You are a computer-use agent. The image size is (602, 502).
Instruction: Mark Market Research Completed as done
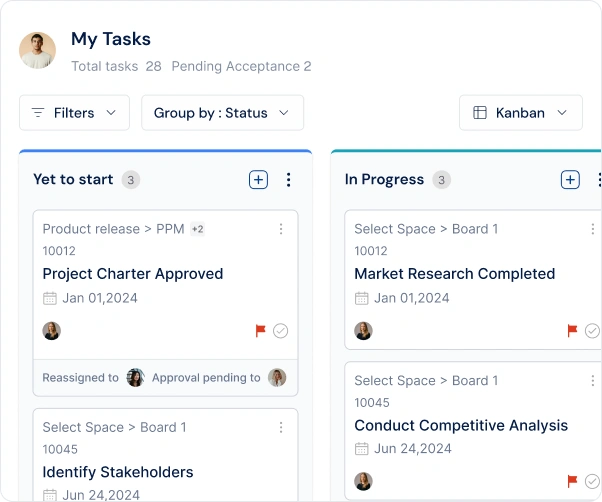click(592, 331)
